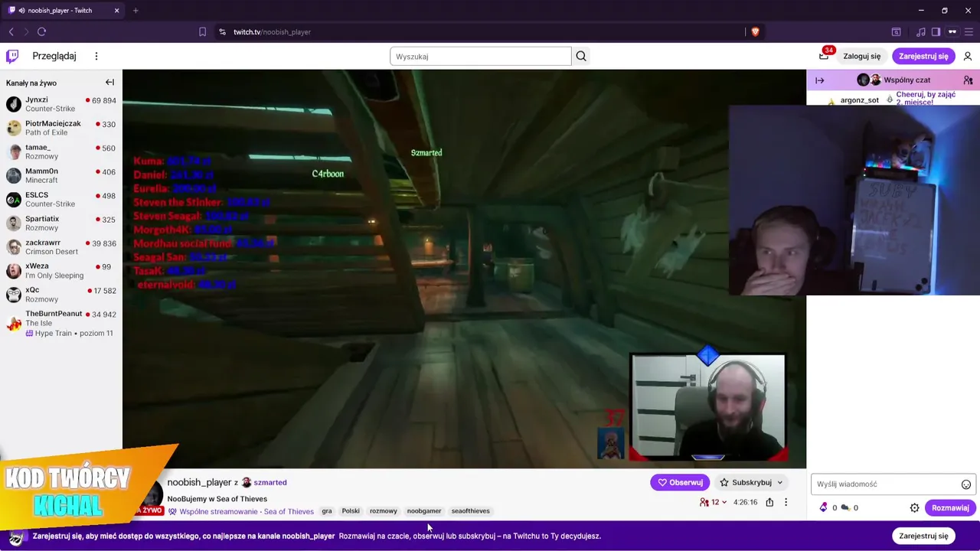980x551 pixels.
Task: Open TheBurntPeanut The Isle channel
Action: [x=61, y=323]
